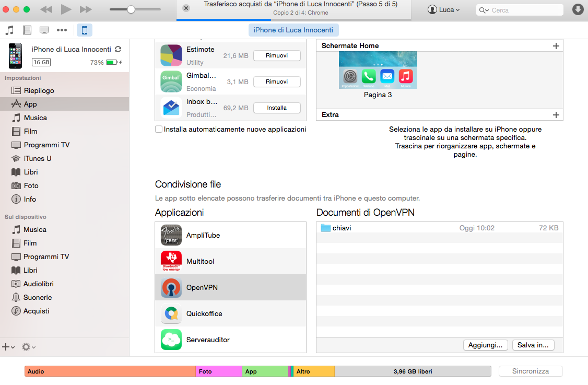Open the gear actions menu
The image size is (588, 385).
[x=29, y=347]
